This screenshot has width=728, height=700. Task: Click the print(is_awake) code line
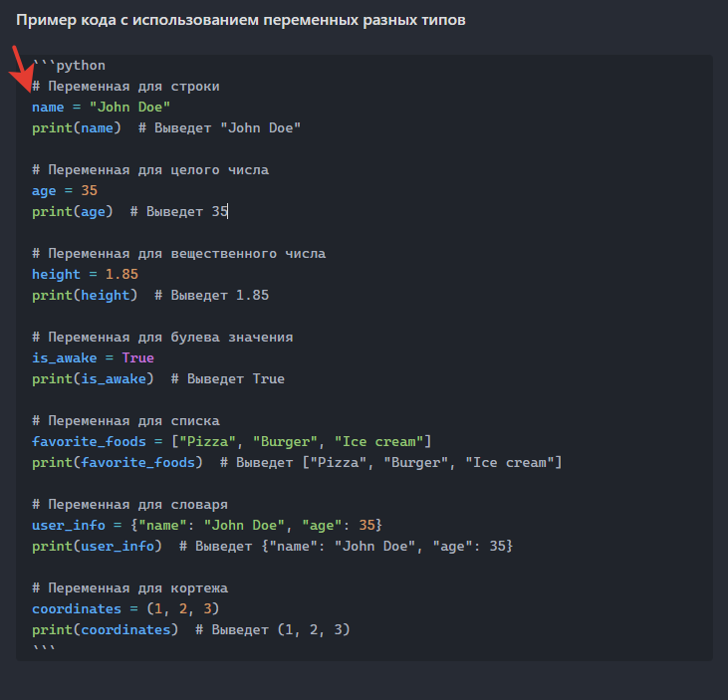pos(158,378)
